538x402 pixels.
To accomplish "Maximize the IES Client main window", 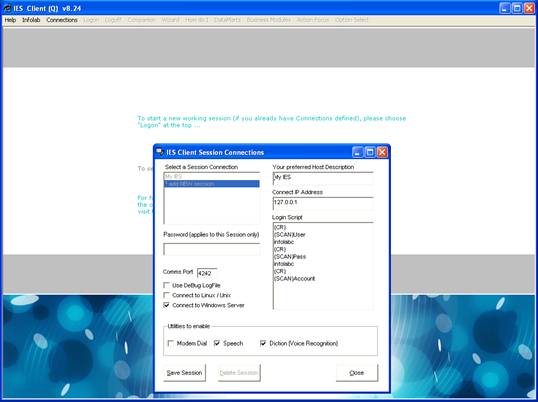I will (517, 8).
